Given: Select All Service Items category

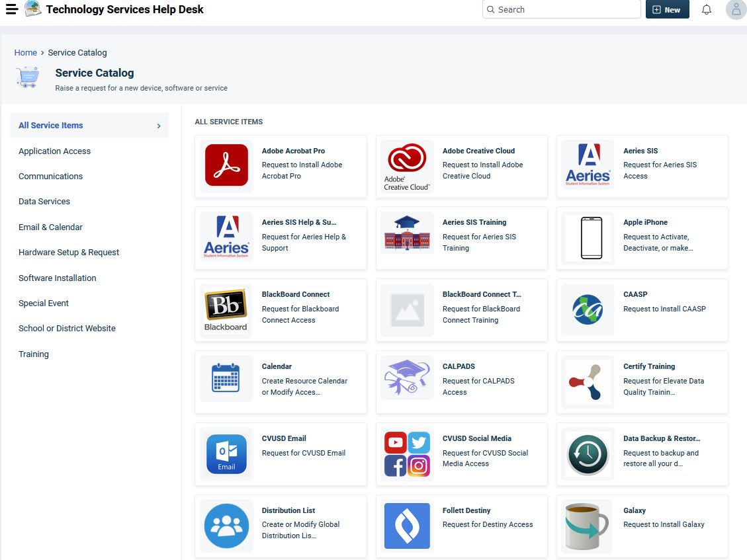Looking at the screenshot, I should point(89,125).
